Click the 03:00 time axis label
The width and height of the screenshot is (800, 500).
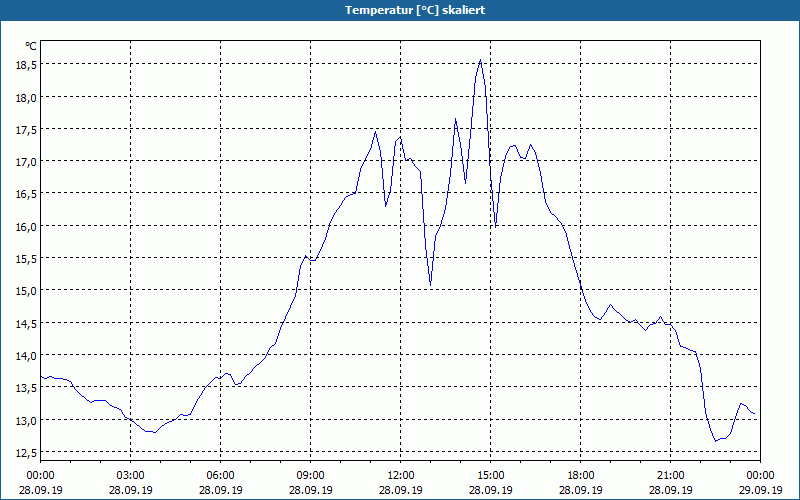[x=131, y=476]
